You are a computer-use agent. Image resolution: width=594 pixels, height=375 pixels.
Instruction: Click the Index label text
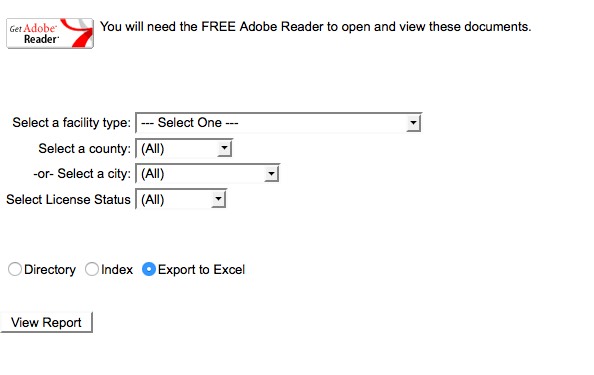click(x=117, y=270)
